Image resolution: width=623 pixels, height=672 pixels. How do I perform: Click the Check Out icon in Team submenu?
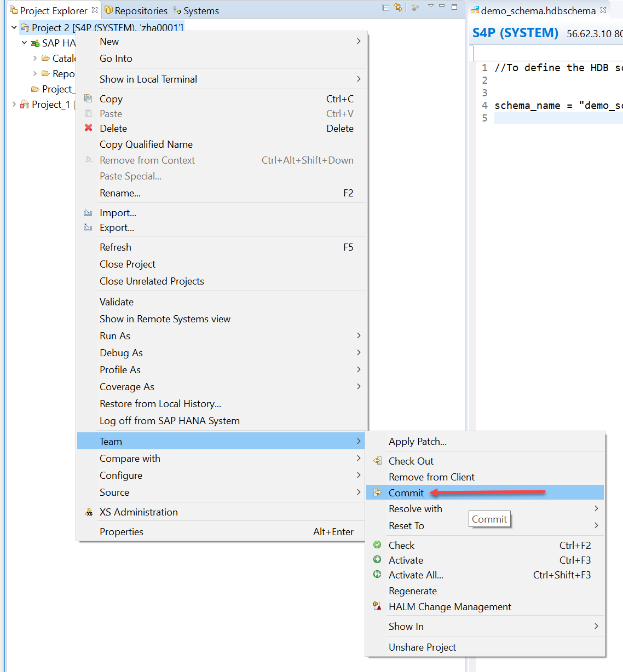click(x=377, y=461)
